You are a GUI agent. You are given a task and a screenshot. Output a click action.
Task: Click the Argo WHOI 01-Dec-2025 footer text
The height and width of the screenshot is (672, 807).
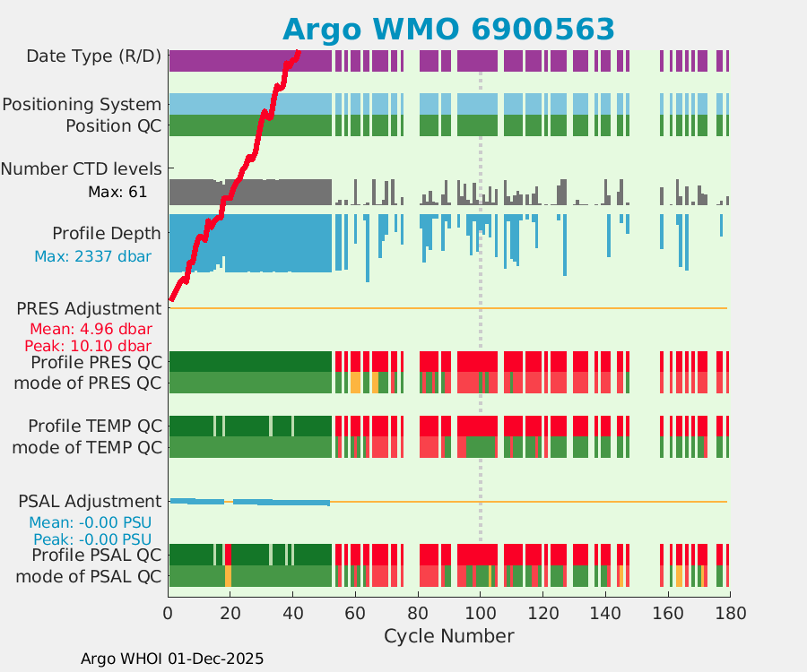[172, 659]
